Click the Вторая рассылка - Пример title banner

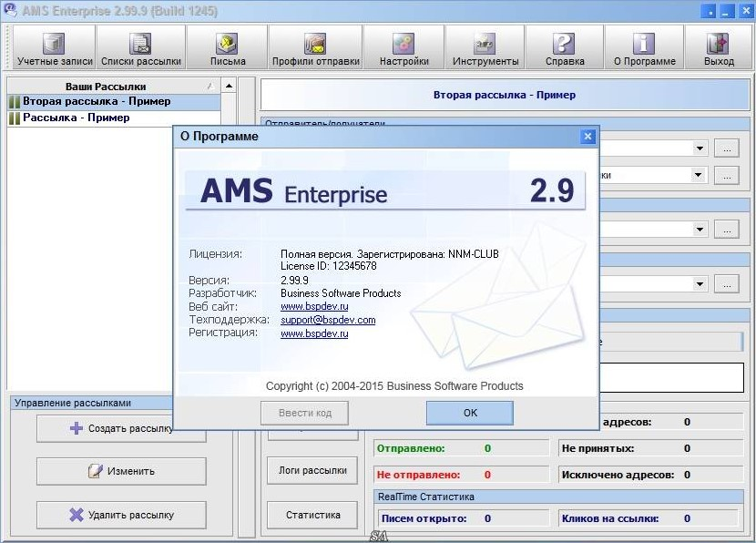(505, 95)
